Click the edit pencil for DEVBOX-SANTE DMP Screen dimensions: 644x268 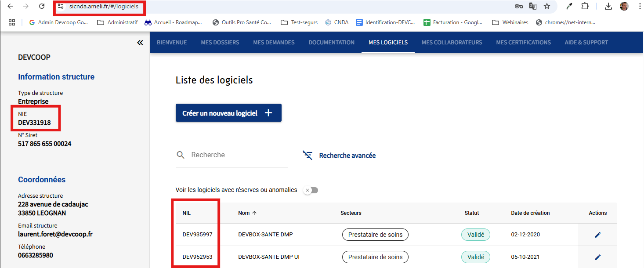coord(597,235)
